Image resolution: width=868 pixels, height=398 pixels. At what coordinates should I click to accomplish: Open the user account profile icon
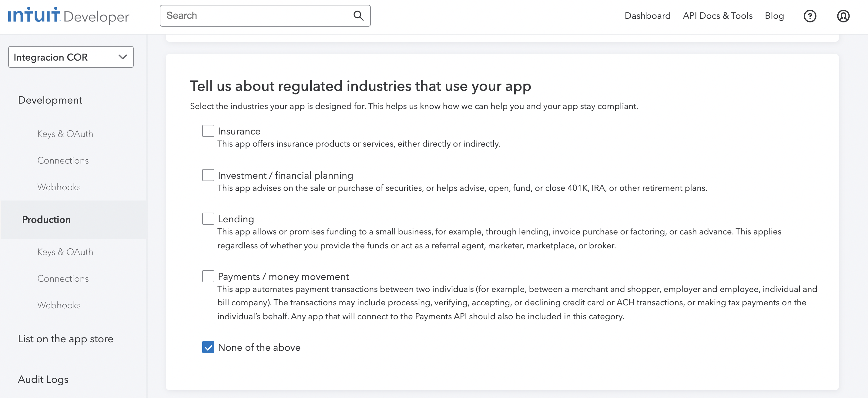pyautogui.click(x=843, y=16)
